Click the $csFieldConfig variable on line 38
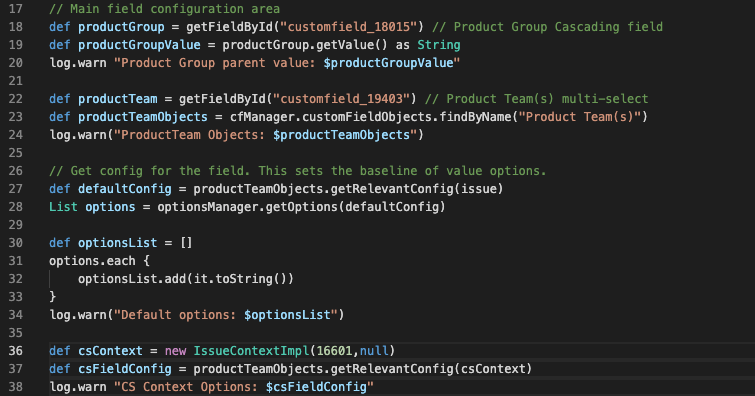The image size is (755, 396). tap(316, 387)
